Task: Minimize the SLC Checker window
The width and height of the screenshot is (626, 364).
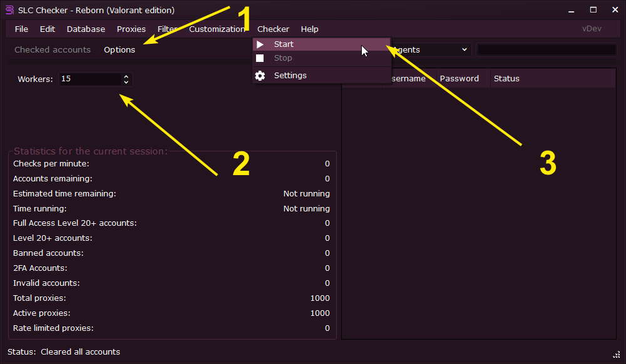Action: click(x=572, y=11)
